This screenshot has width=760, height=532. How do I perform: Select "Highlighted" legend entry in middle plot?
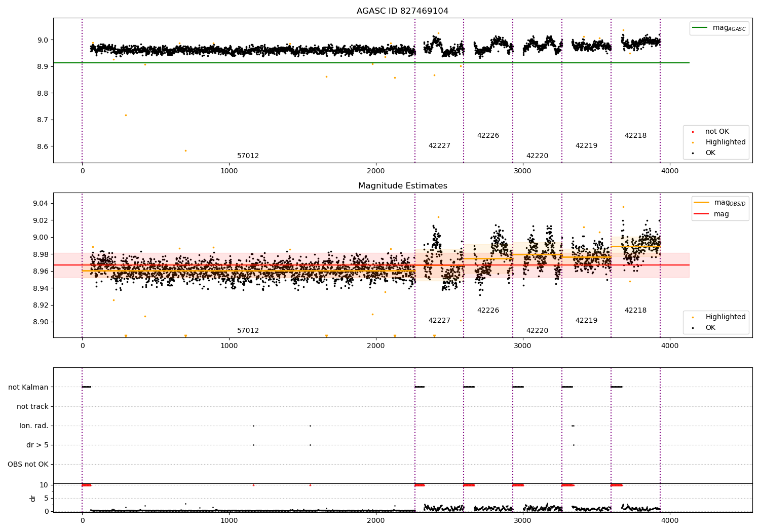click(725, 317)
